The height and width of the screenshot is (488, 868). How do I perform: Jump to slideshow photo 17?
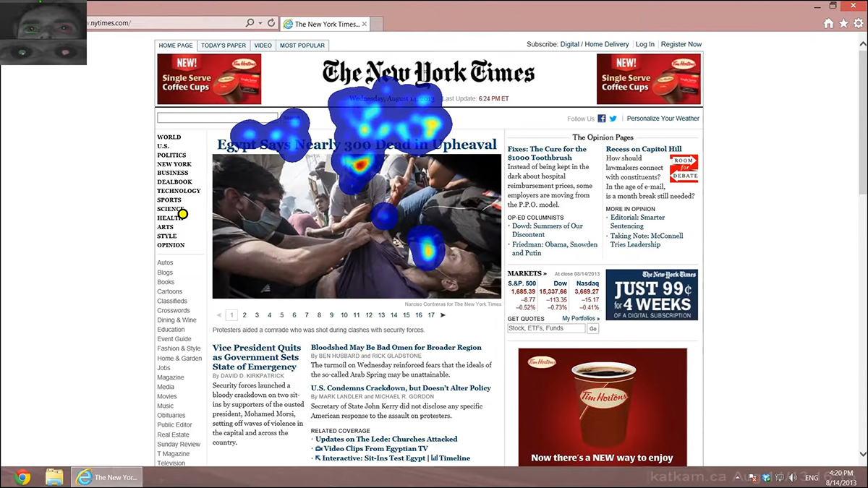point(431,315)
